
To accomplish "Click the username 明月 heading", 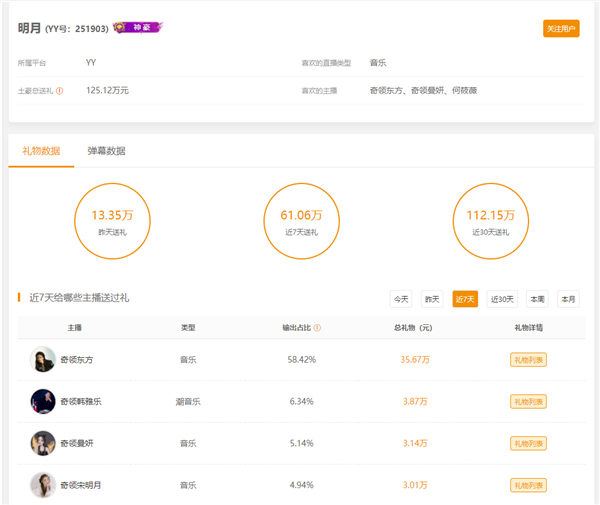I will (x=29, y=28).
